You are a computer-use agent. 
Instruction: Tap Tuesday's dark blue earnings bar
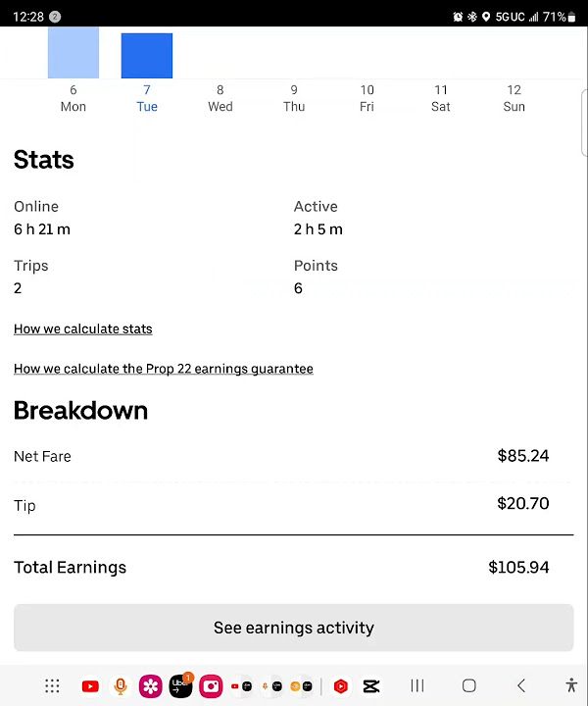147,55
